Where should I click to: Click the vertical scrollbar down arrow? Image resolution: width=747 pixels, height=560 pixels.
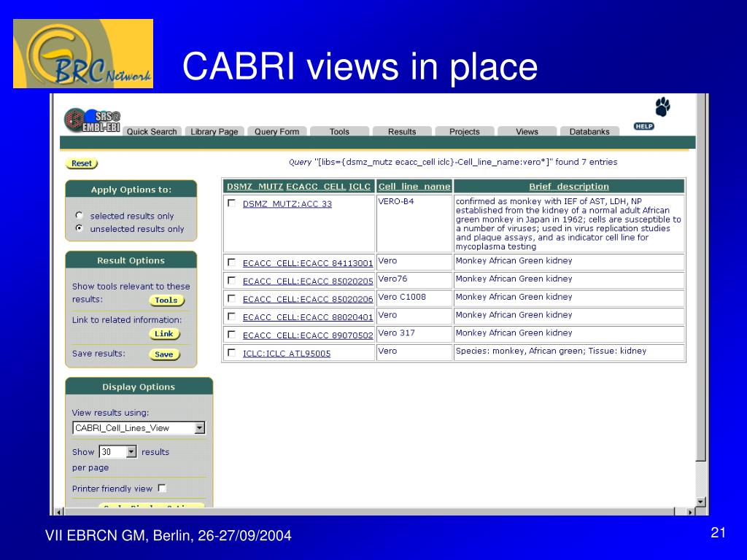pyautogui.click(x=700, y=502)
